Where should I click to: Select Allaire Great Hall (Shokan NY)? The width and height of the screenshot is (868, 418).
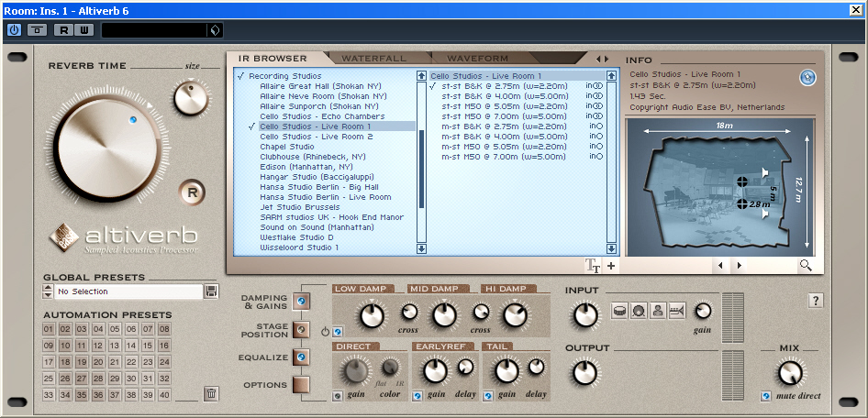coord(320,86)
